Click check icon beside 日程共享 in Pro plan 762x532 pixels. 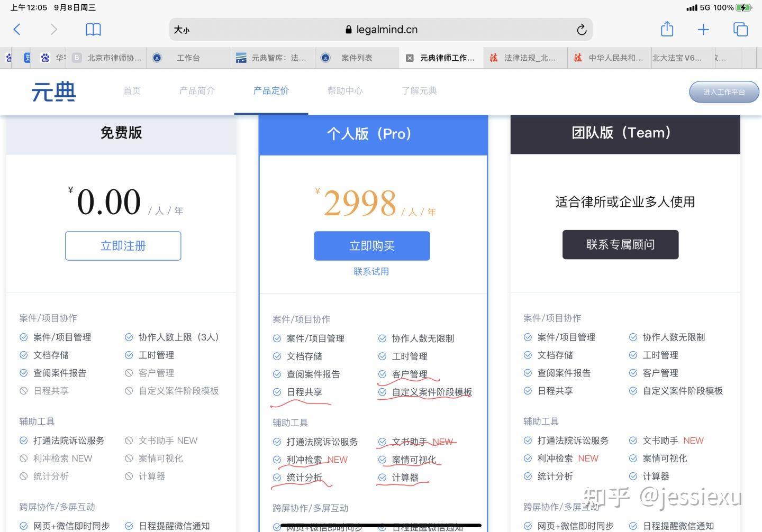pyautogui.click(x=277, y=392)
